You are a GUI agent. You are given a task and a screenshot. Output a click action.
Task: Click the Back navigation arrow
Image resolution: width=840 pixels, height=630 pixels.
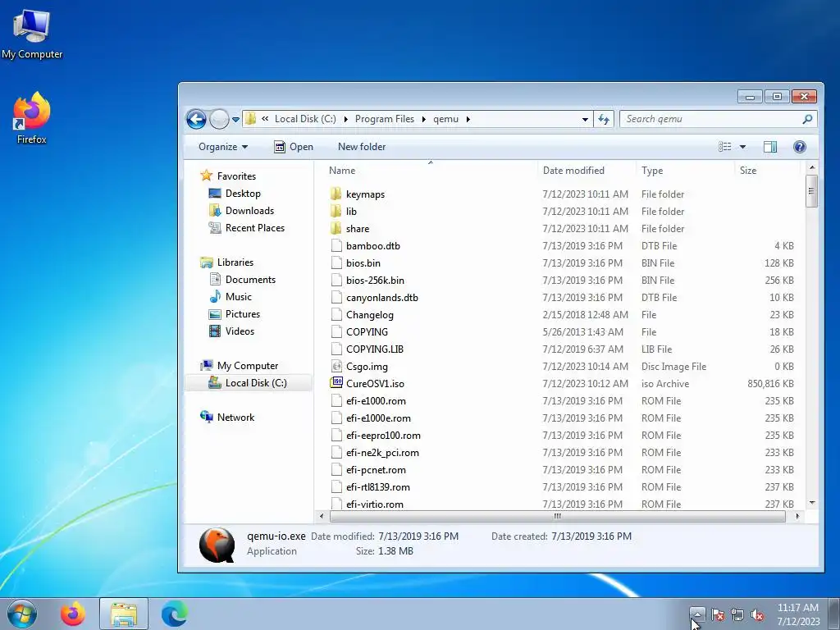point(196,119)
